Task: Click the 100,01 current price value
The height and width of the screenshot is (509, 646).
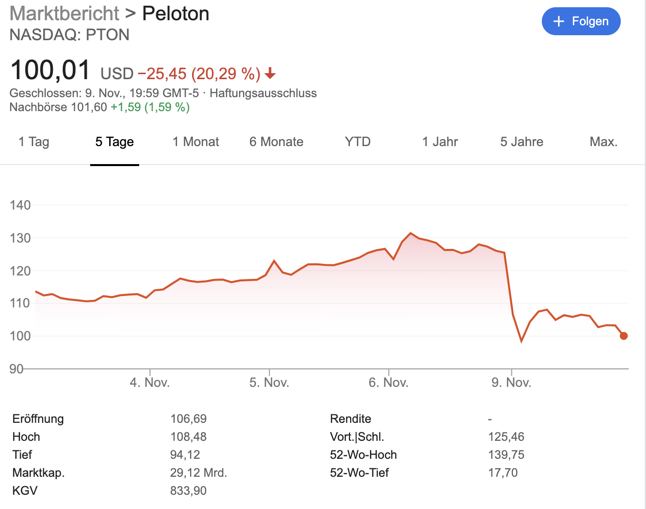Action: pyautogui.click(x=50, y=71)
